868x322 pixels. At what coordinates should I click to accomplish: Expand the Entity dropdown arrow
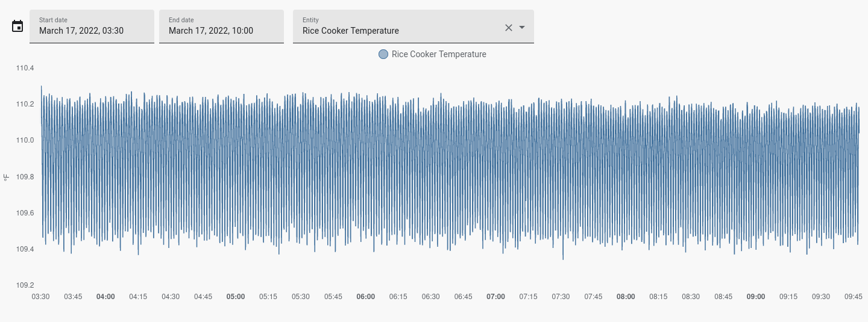[522, 27]
